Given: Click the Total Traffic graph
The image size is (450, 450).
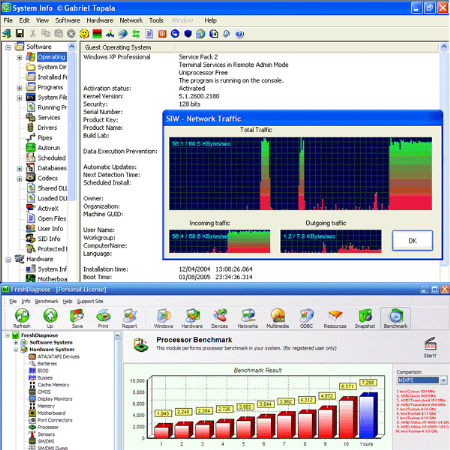Looking at the screenshot, I should pos(300,174).
